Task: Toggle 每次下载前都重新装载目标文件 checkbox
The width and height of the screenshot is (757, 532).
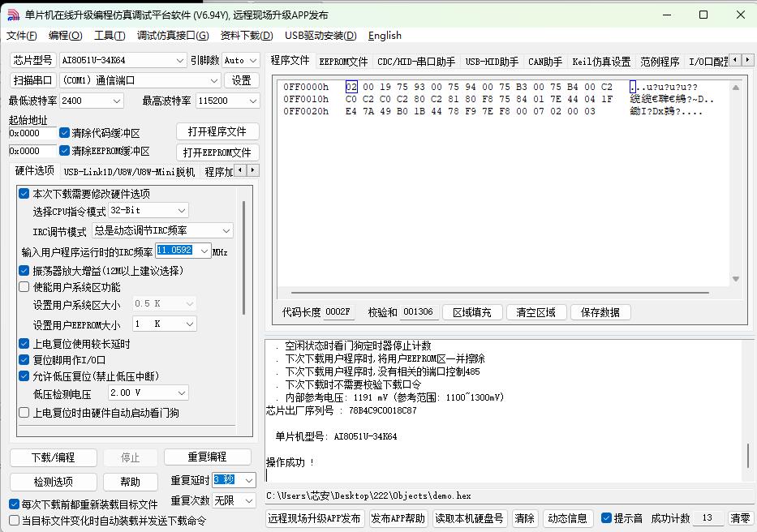Action: (x=14, y=504)
